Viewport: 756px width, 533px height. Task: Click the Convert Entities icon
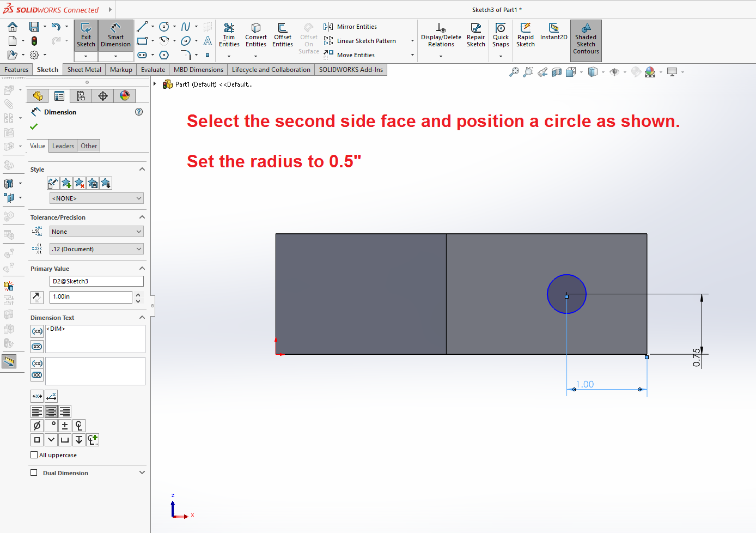(255, 35)
